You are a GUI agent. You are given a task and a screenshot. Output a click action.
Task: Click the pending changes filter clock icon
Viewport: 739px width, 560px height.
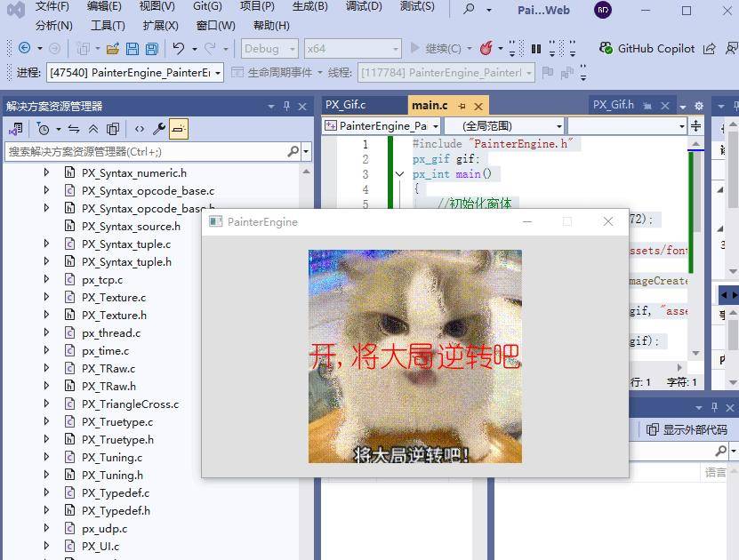44,129
